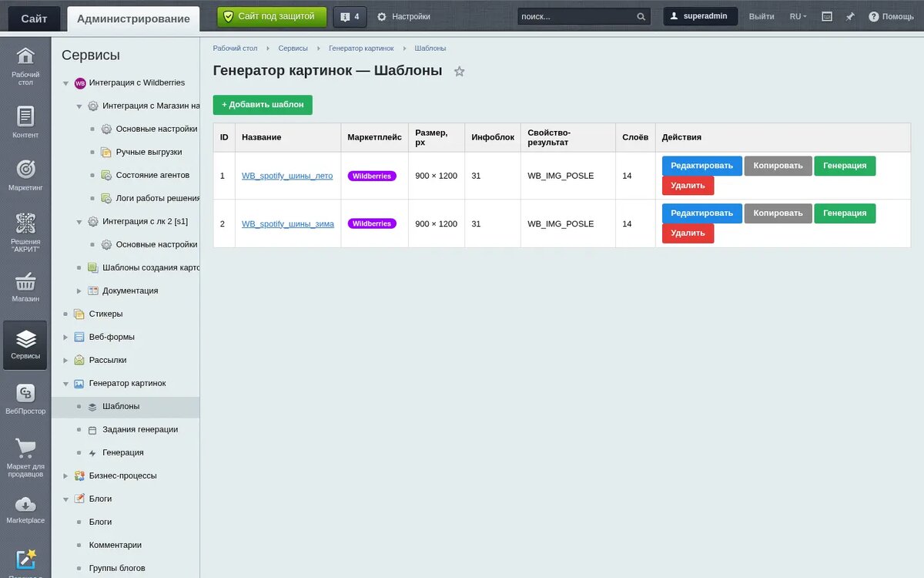Image resolution: width=924 pixels, height=578 pixels.
Task: Click the Добавить шаблон button
Action: tap(263, 105)
